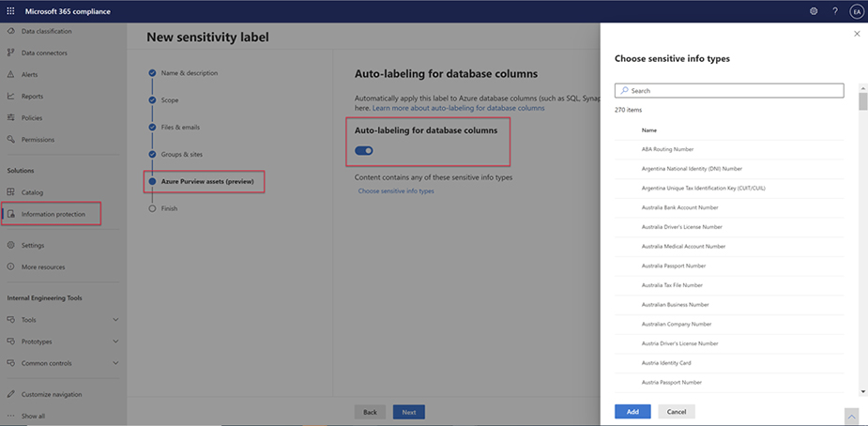Image resolution: width=868 pixels, height=426 pixels.
Task: Go to Finish wizard step
Action: pyautogui.click(x=170, y=208)
